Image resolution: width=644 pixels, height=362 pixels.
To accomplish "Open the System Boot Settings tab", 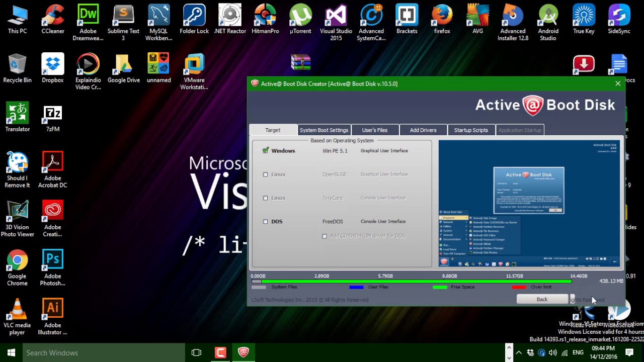I will pos(324,130).
